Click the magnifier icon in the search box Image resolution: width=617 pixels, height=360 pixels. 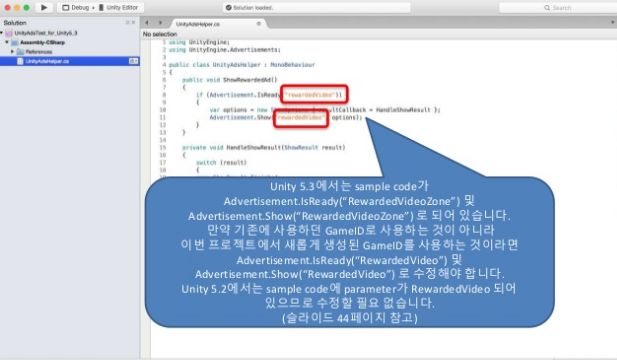click(x=547, y=7)
